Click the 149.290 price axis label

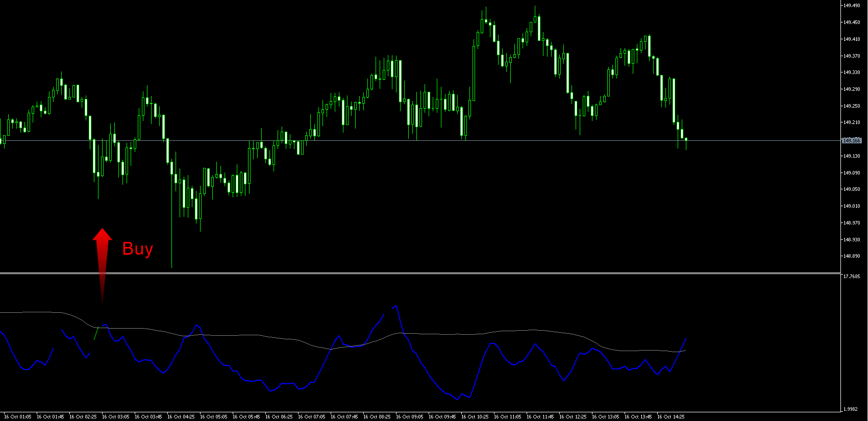[852, 89]
